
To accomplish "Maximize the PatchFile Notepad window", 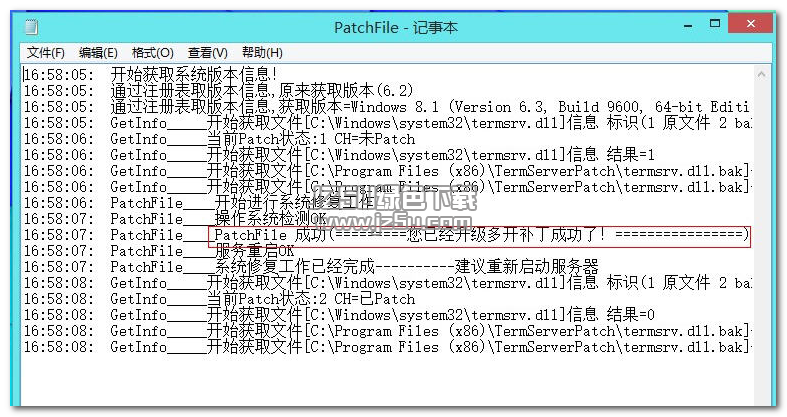I will (715, 24).
